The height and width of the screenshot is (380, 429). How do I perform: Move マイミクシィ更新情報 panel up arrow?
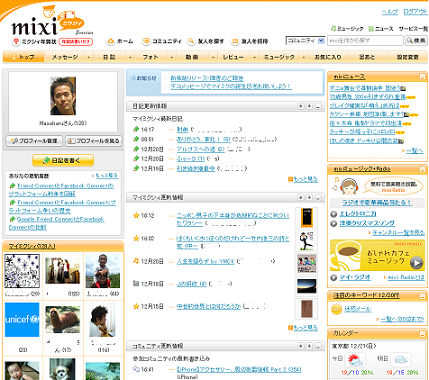(x=301, y=197)
